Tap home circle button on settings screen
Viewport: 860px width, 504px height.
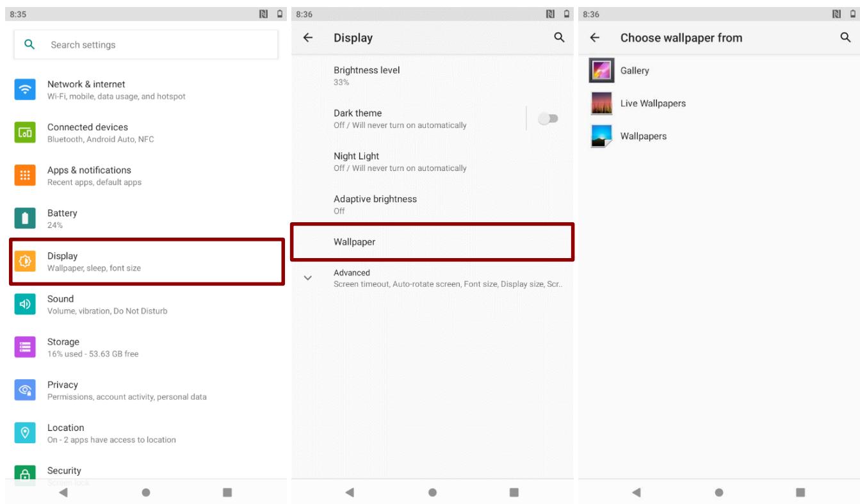146,492
